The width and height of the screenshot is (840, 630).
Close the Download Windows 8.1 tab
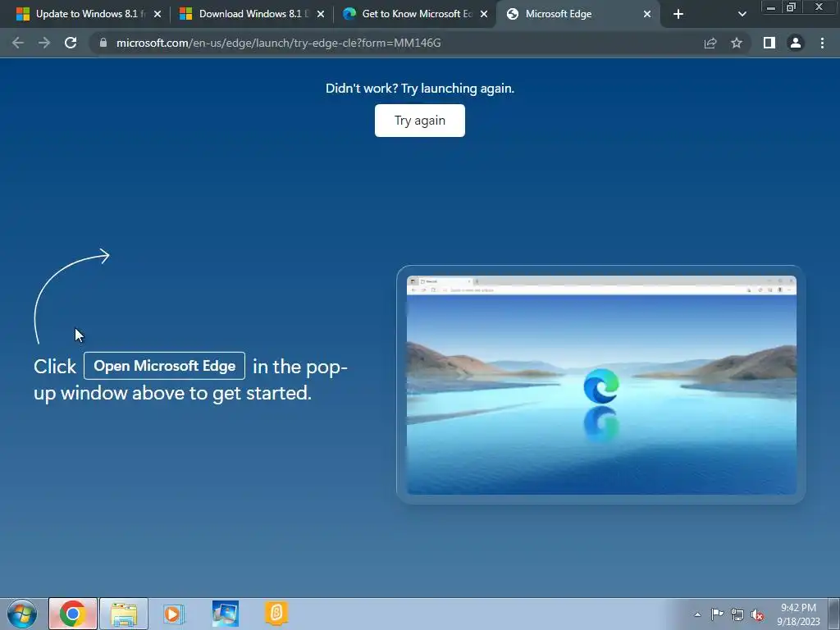pos(321,15)
